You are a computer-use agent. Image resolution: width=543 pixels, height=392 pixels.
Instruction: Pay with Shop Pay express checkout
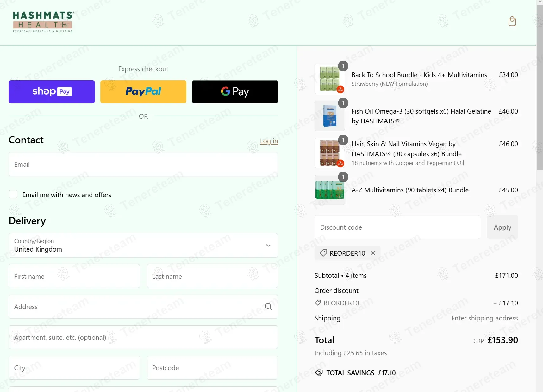point(52,92)
